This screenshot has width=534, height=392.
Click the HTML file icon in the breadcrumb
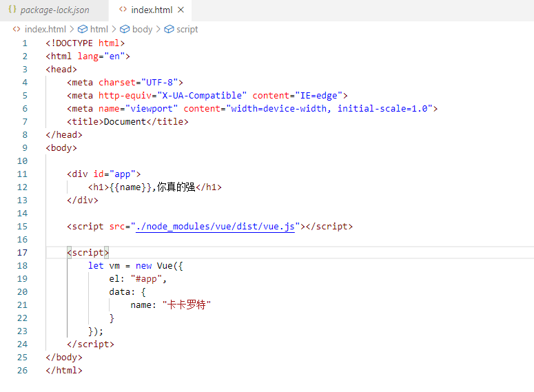[x=17, y=30]
